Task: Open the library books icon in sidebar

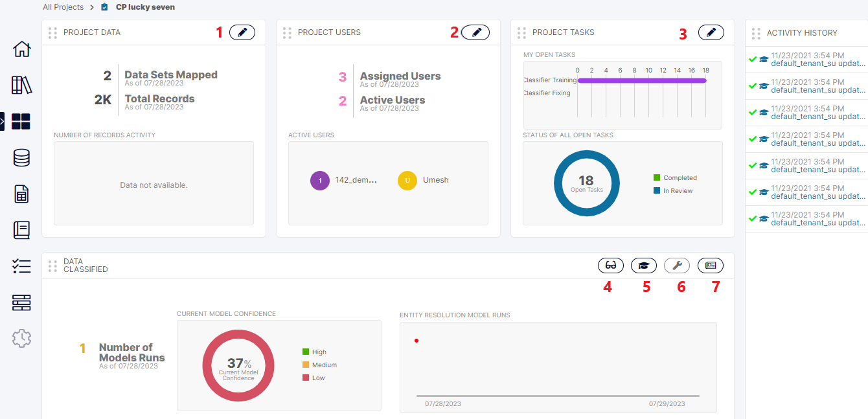Action: click(21, 85)
